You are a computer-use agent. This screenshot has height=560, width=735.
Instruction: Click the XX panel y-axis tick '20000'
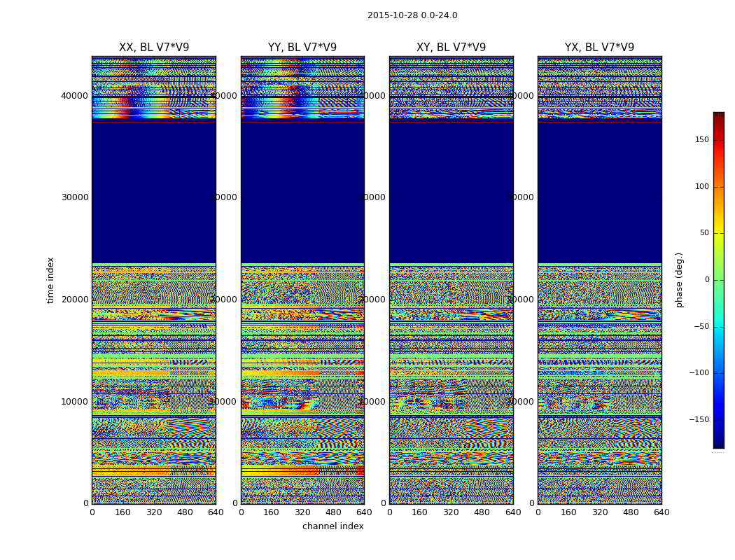pos(74,300)
